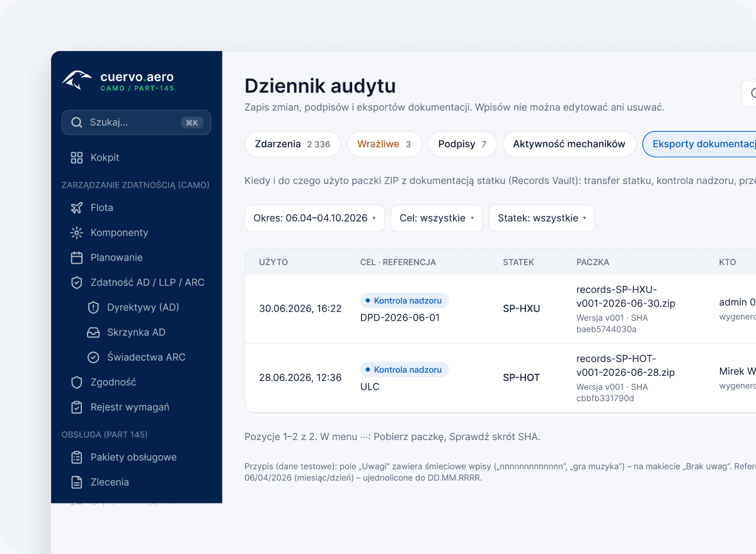Click the aircraft registration SP-HXU
The height and width of the screenshot is (554, 756).
(522, 308)
